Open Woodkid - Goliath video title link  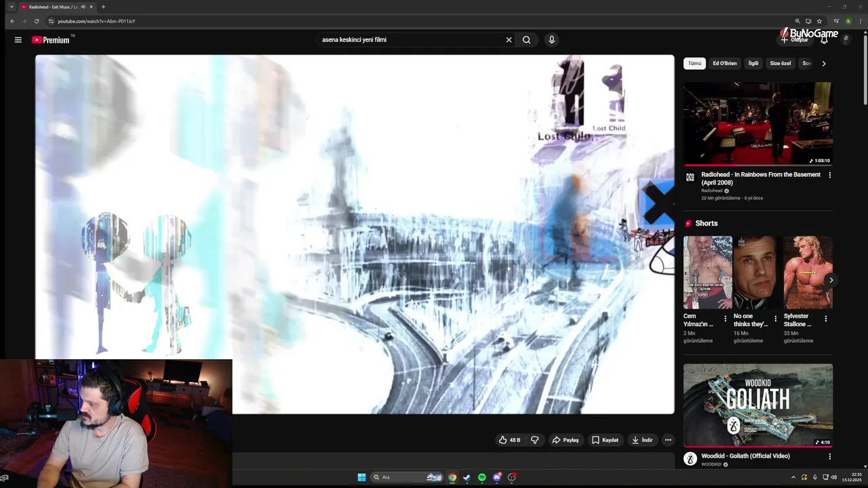[x=745, y=456]
